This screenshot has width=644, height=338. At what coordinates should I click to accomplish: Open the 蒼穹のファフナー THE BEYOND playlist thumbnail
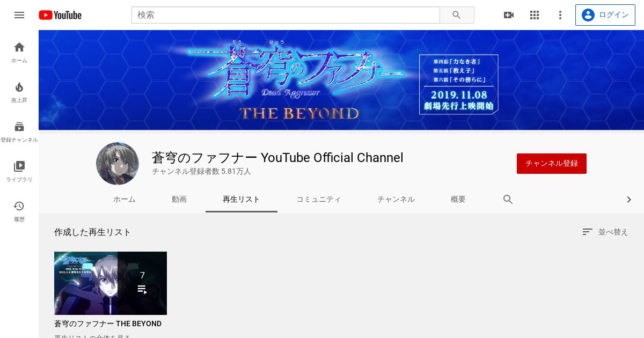(x=111, y=283)
